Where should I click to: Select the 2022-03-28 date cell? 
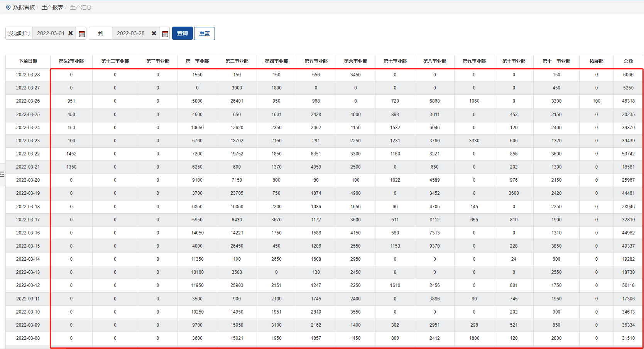(28, 75)
